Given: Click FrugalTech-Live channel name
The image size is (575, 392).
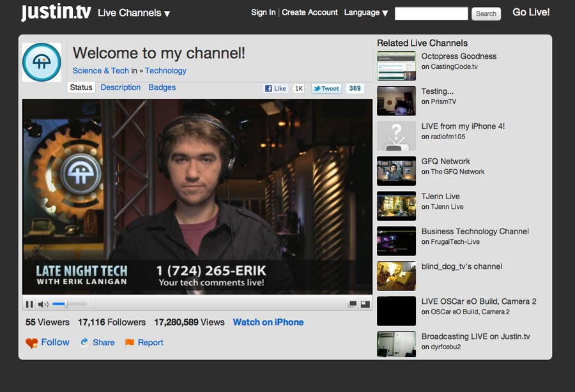Looking at the screenshot, I should pos(455,242).
